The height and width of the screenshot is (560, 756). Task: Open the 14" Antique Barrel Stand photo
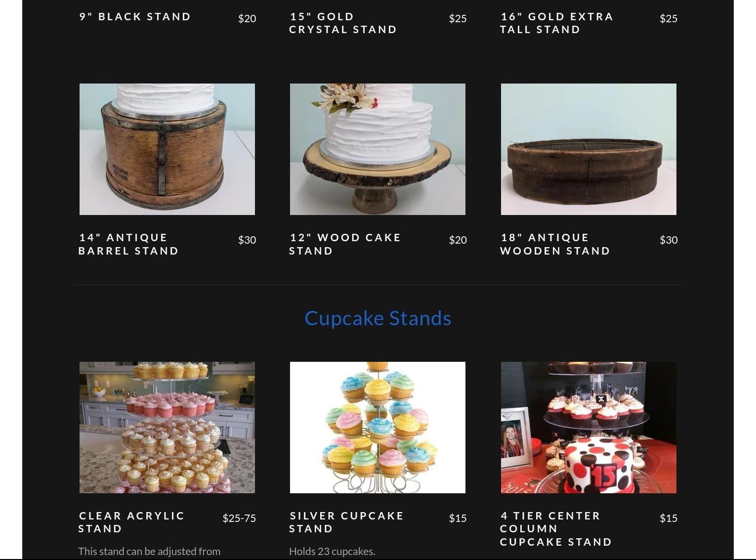coord(167,149)
